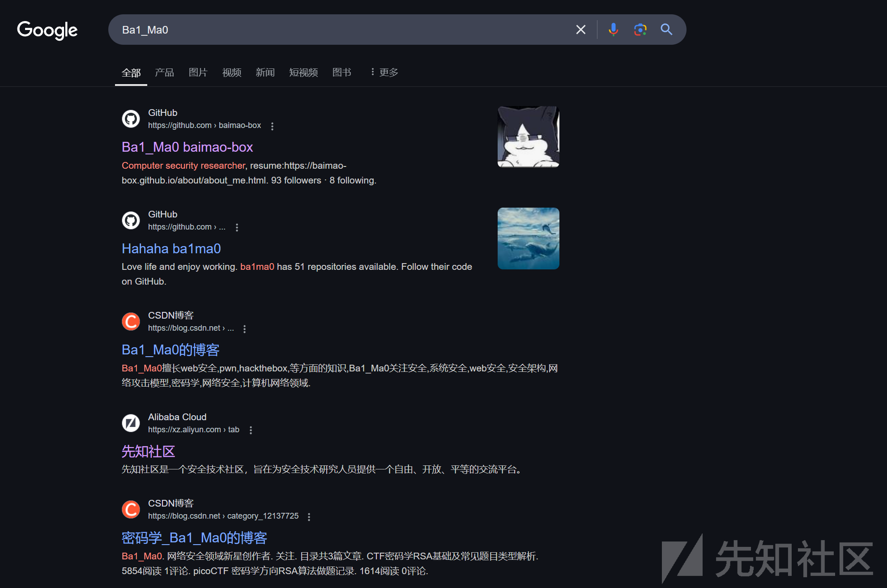This screenshot has height=588, width=887.
Task: Open the 密码学_Ba1_Ma0的博客 link
Action: click(194, 538)
